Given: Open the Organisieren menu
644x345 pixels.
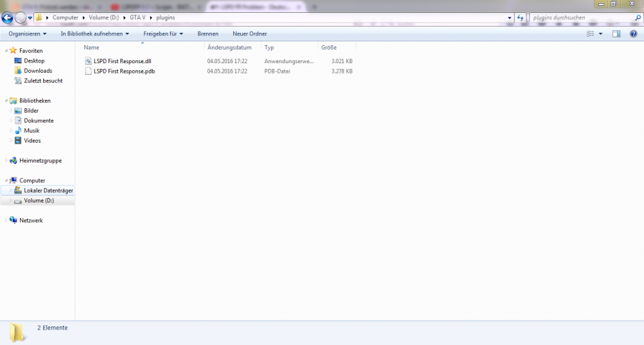Looking at the screenshot, I should pyautogui.click(x=28, y=34).
